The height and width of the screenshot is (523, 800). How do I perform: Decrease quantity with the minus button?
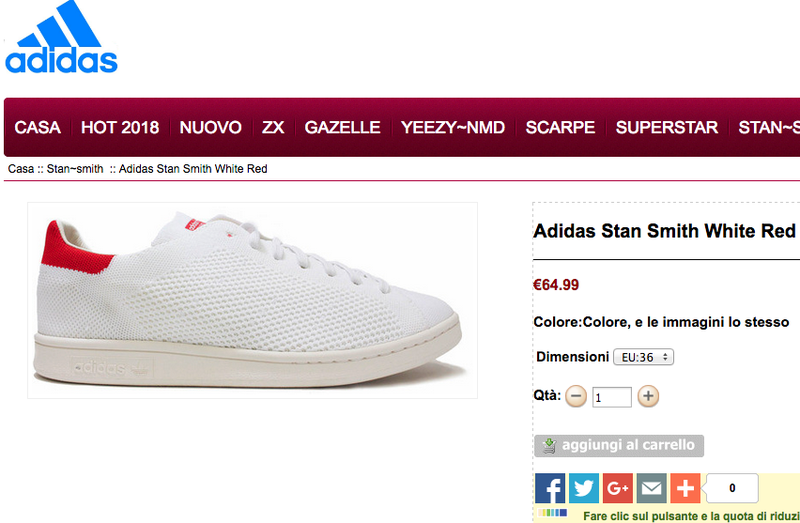click(576, 396)
